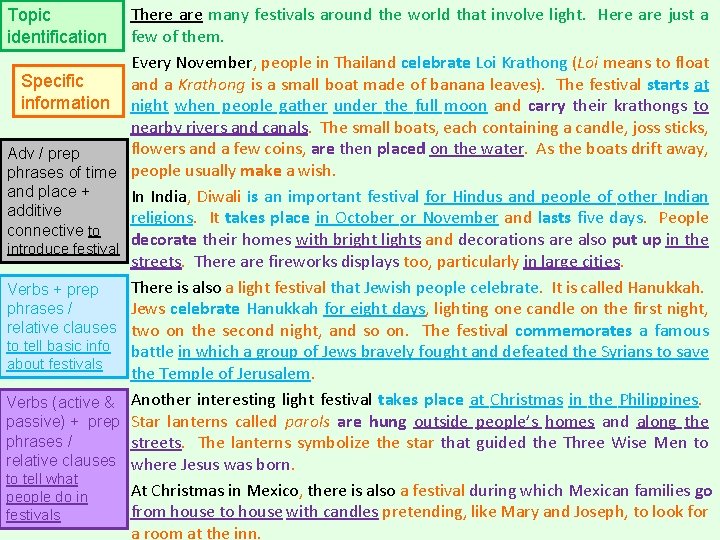Image resolution: width=720 pixels, height=540 pixels.
Task: Click the words 'At Christmas in Mexico'
Action: [215, 491]
